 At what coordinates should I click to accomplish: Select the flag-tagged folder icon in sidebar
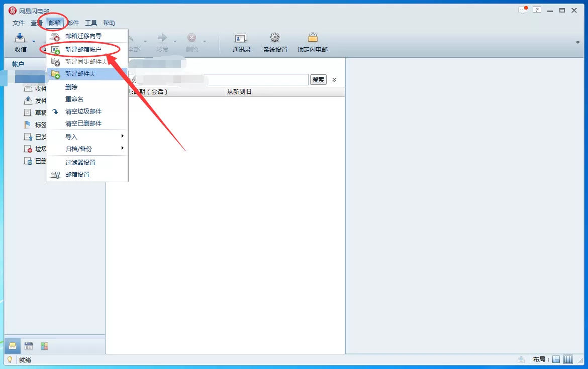point(27,125)
